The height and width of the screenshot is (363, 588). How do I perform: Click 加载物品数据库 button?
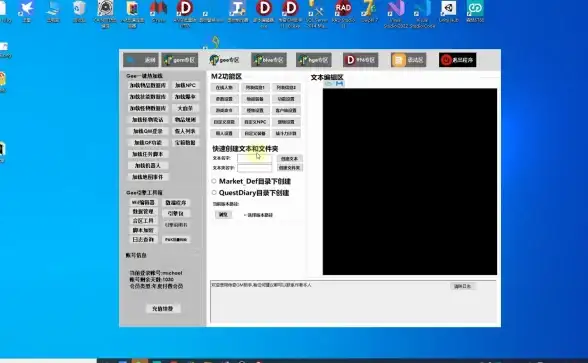[x=148, y=86]
